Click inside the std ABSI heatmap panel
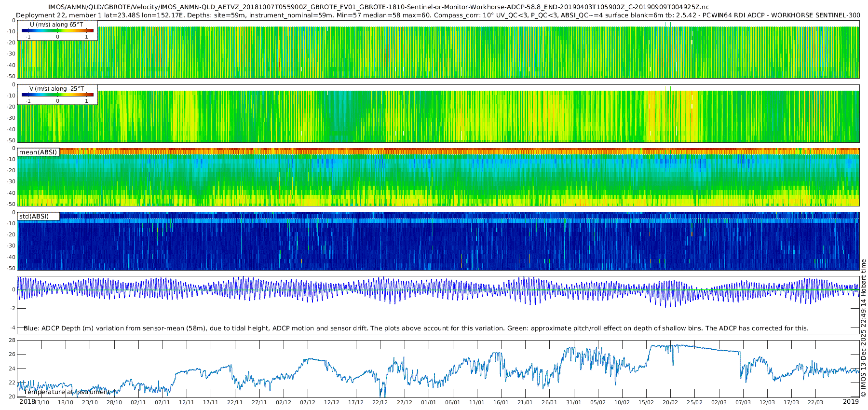 click(x=438, y=241)
